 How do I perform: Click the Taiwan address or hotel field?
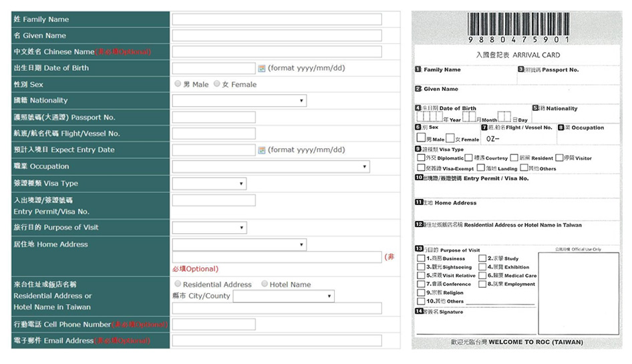(x=277, y=309)
